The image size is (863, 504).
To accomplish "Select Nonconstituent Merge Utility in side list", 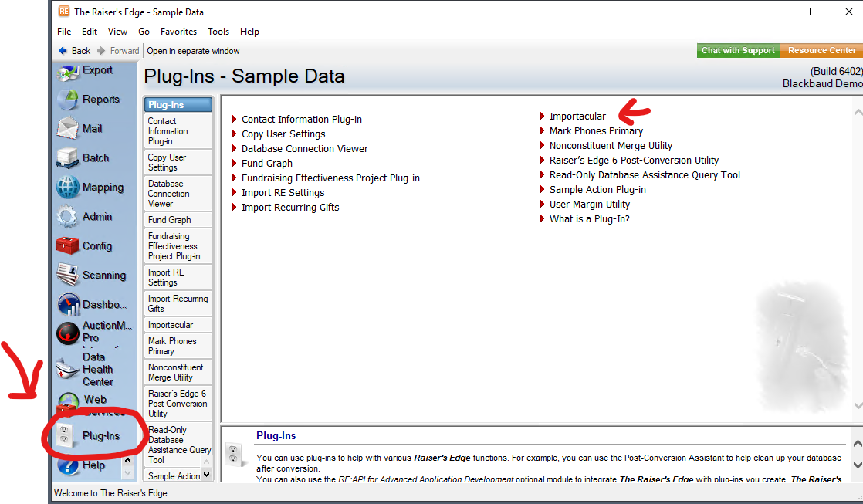I will [178, 373].
